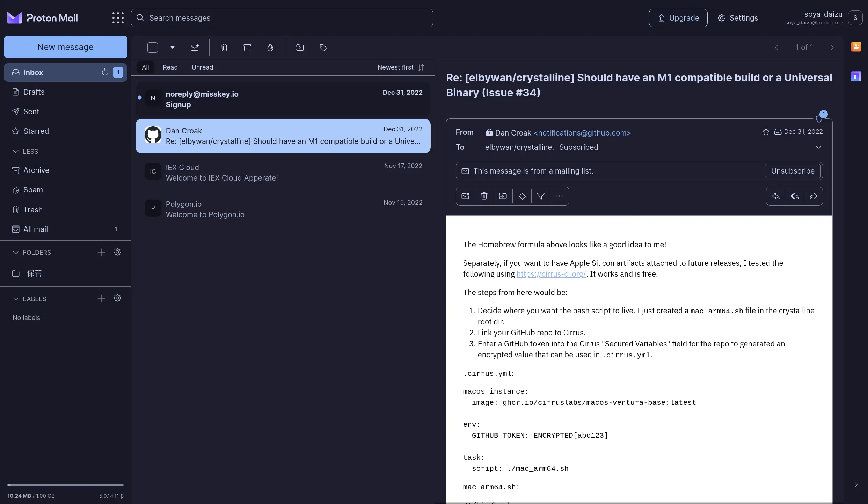Screen dimensions: 868x504
Task: Move open message to folder icon
Action: 503,196
